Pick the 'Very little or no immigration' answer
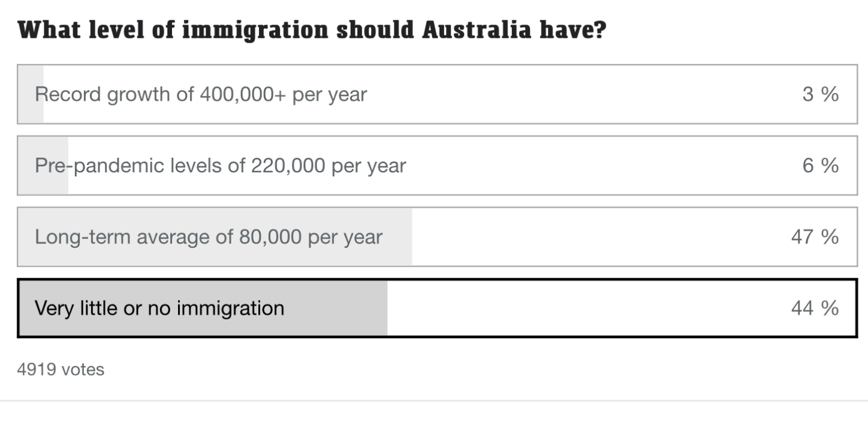 [437, 308]
